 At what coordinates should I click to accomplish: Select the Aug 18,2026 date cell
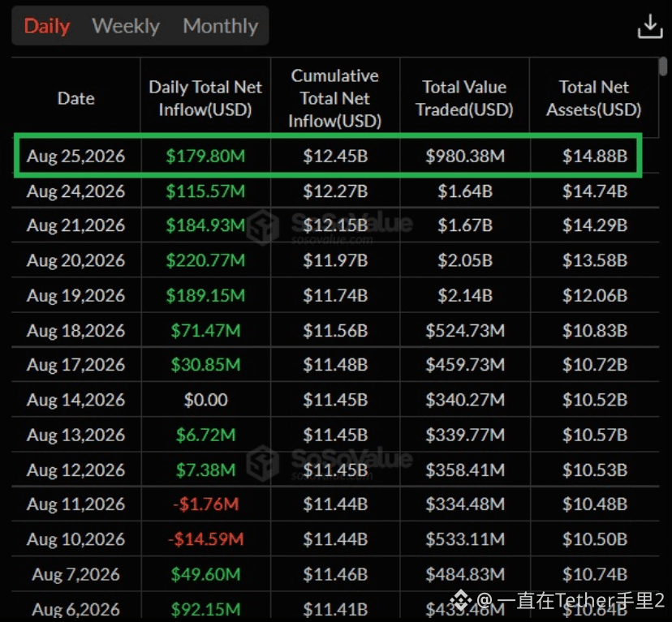pyautogui.click(x=75, y=331)
